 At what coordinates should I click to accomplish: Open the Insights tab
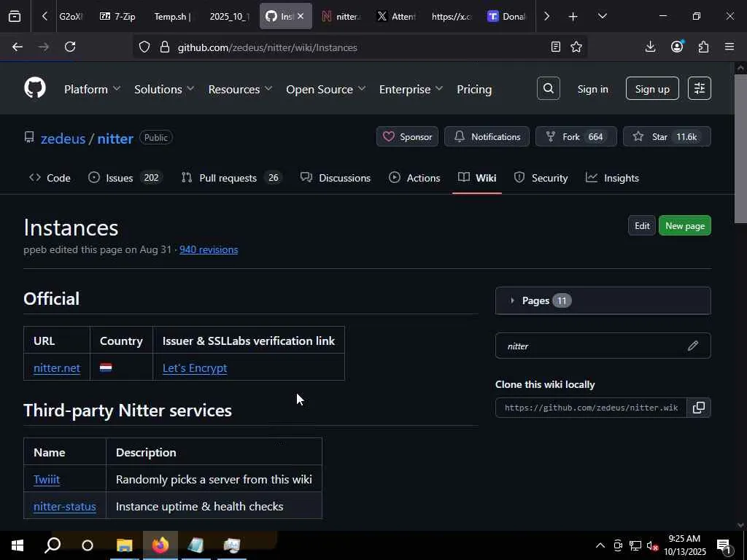(x=612, y=178)
